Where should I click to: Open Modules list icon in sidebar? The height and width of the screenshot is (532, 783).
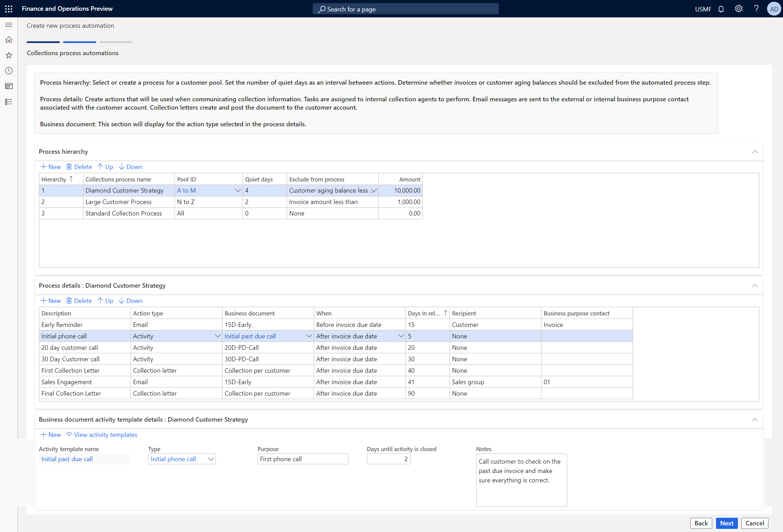9,101
